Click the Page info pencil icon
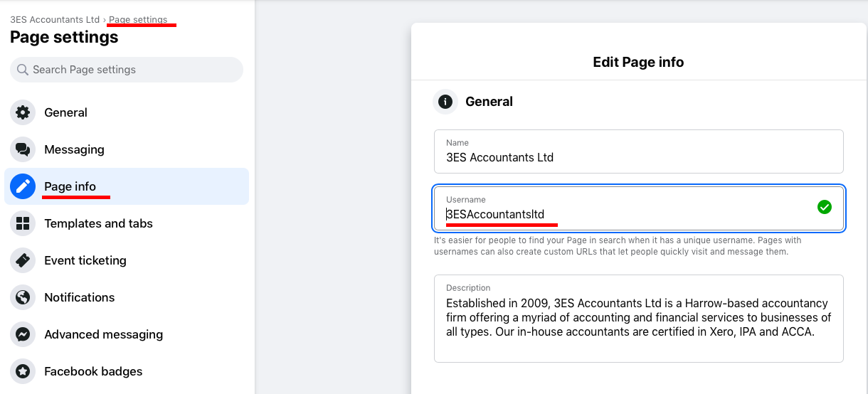Image resolution: width=868 pixels, height=394 pixels. [23, 186]
